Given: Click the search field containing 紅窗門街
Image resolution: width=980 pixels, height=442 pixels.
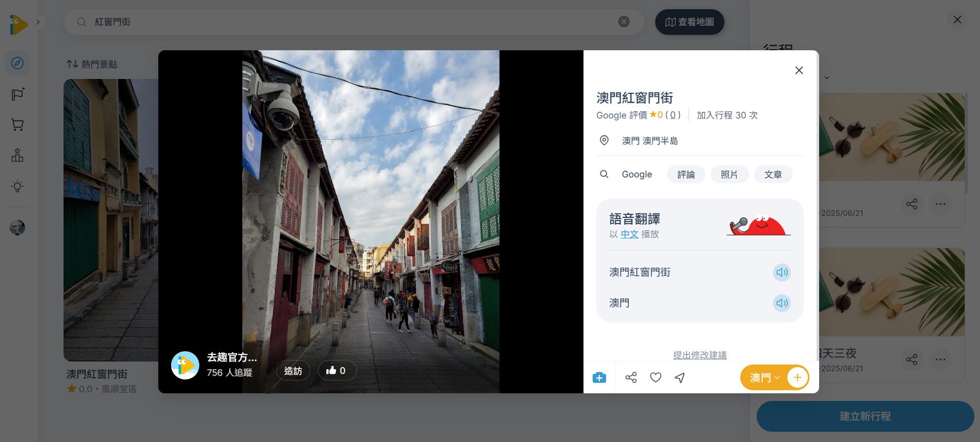Looking at the screenshot, I should (354, 22).
